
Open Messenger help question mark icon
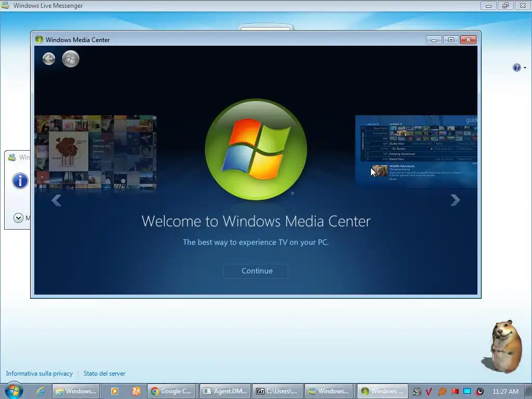tap(516, 68)
